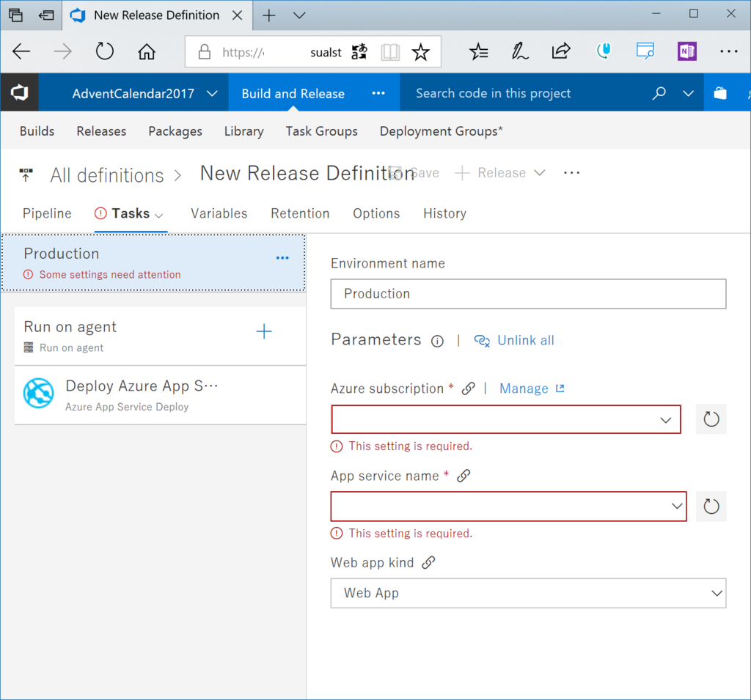Select the Deploy Azure App Service task
The image size is (751, 700).
[x=160, y=396]
